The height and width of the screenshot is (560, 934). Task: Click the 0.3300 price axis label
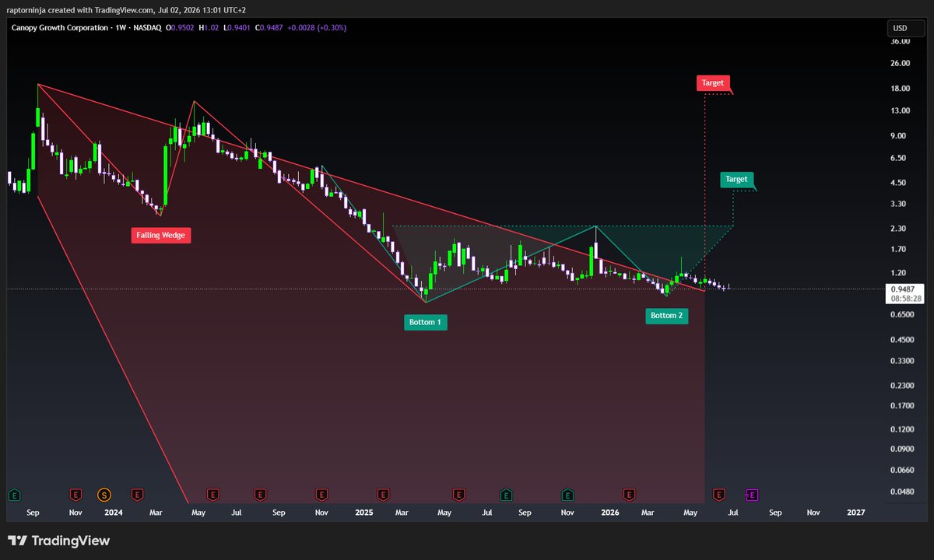(x=903, y=361)
